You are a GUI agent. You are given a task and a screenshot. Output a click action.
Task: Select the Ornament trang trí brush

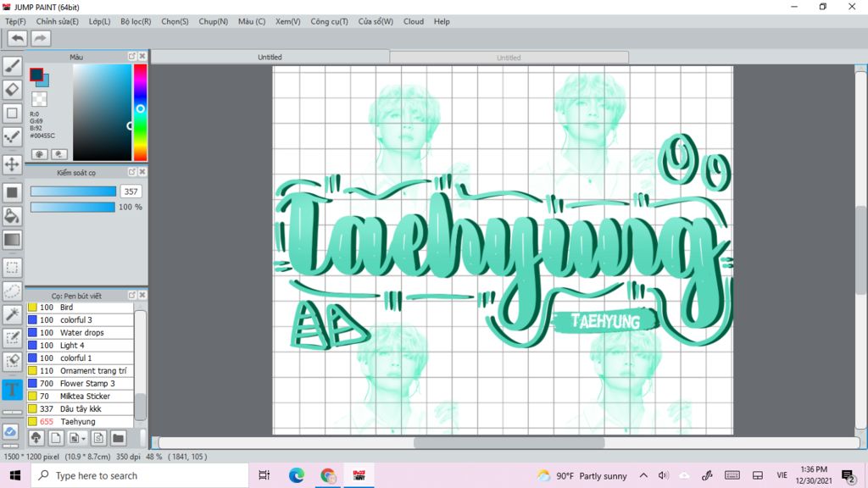point(81,371)
